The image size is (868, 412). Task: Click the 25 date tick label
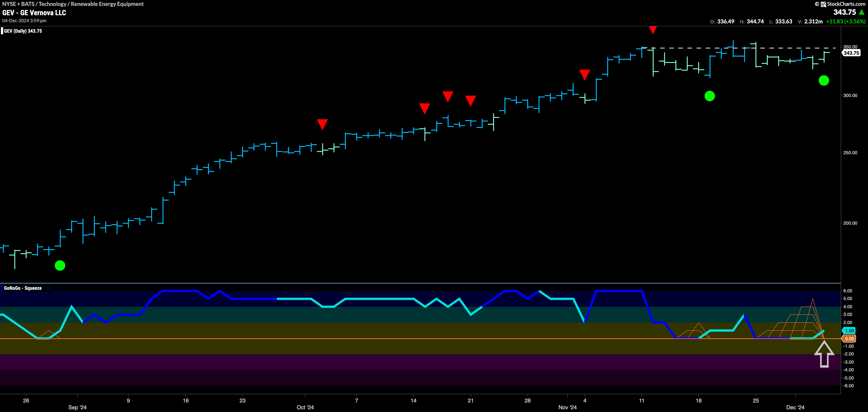(x=756, y=401)
